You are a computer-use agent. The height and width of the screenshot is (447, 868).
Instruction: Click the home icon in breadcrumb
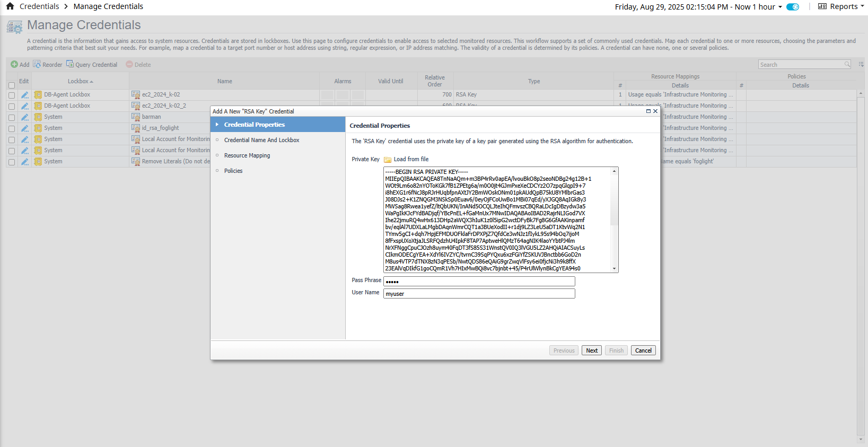click(x=10, y=6)
